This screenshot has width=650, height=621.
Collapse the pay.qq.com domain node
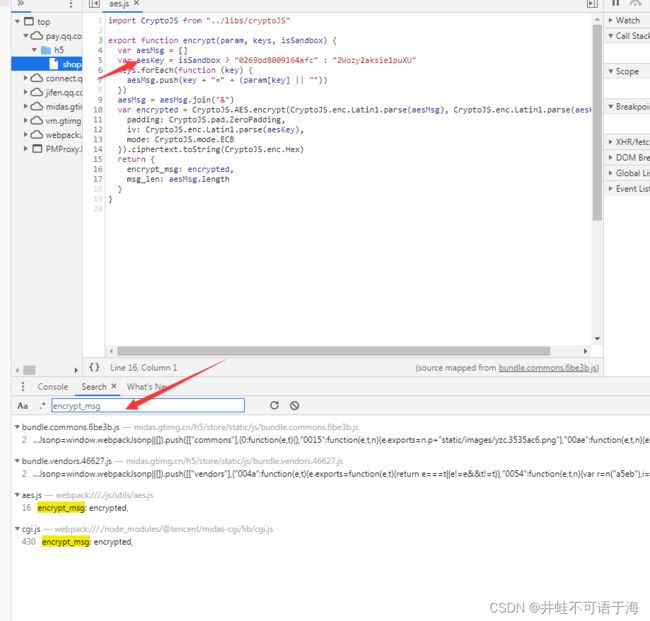(26, 36)
